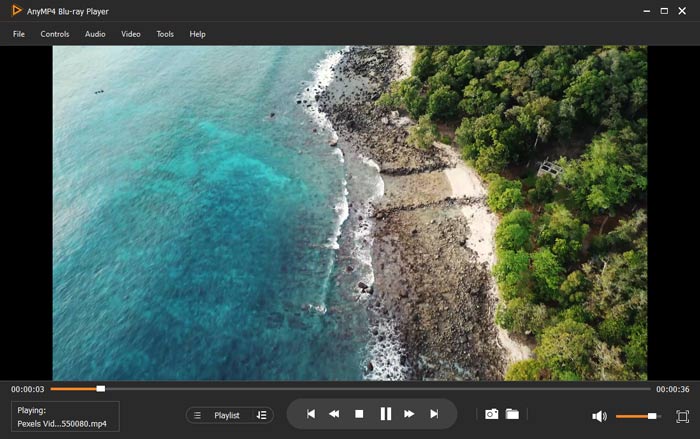Click the video progress seek bar
The width and height of the screenshot is (700, 439).
click(x=350, y=388)
